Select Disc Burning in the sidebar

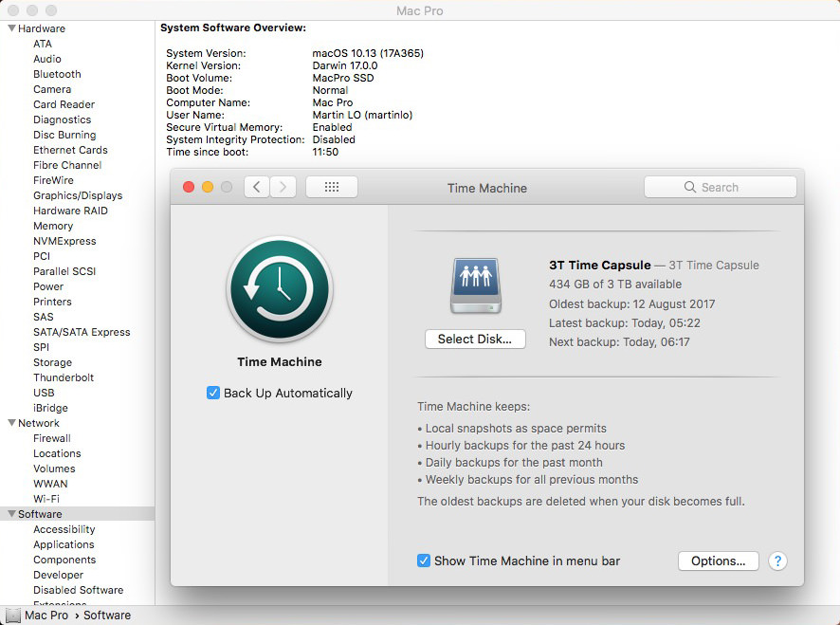(64, 135)
